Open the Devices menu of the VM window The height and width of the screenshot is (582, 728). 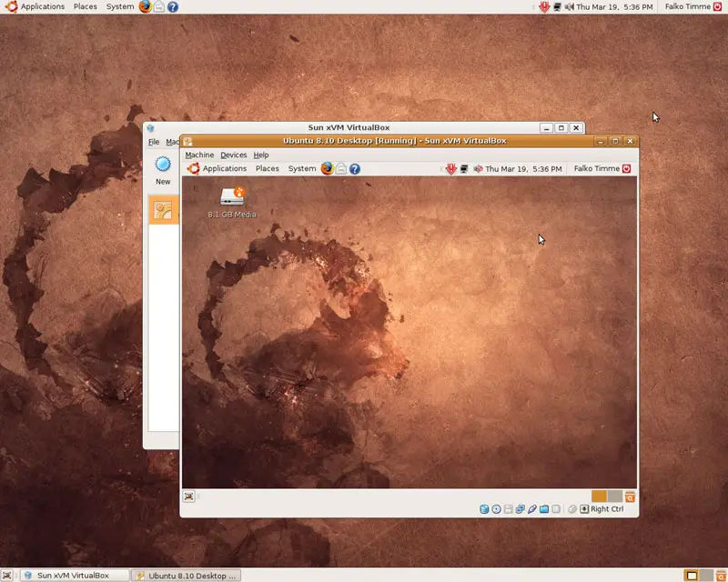(x=234, y=155)
